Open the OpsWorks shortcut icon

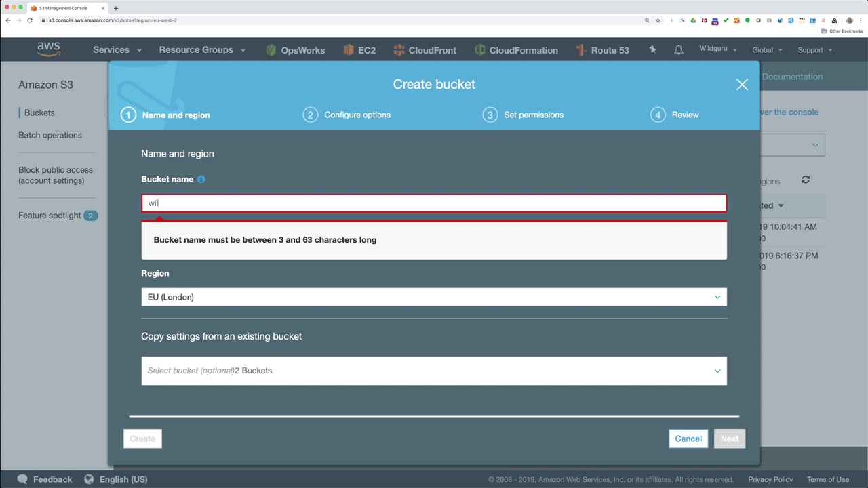(271, 50)
